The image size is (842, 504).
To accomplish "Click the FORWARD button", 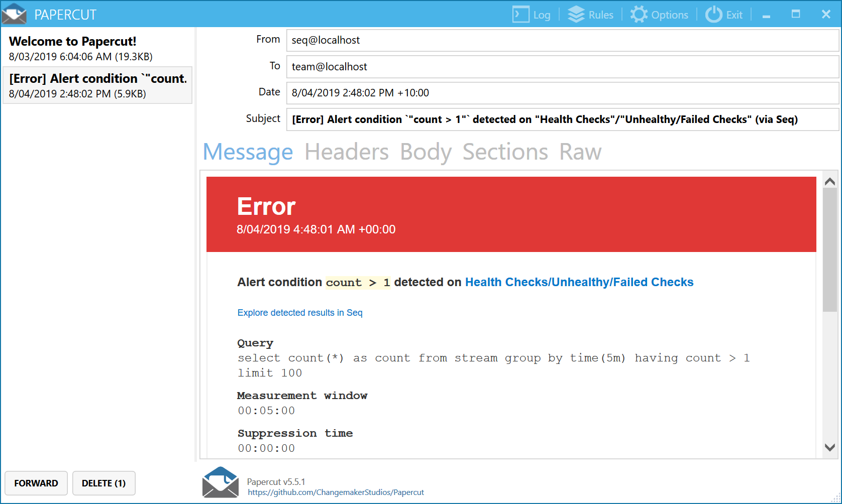I will (36, 483).
